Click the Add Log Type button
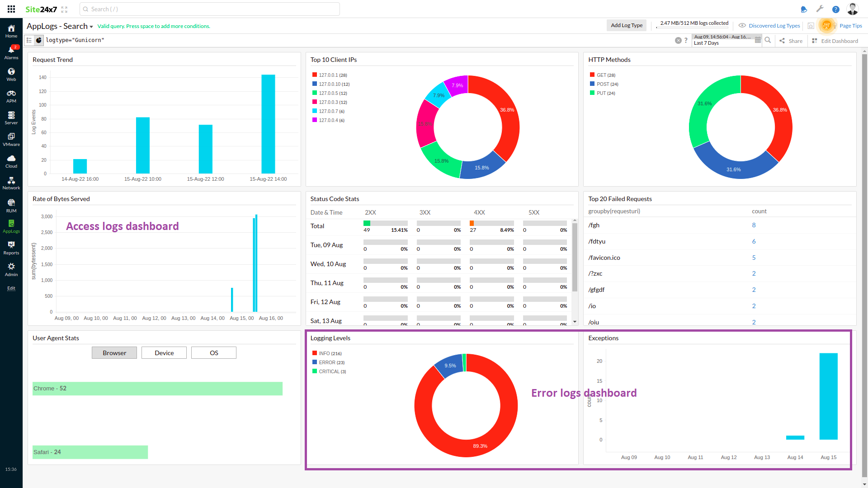 click(x=627, y=25)
